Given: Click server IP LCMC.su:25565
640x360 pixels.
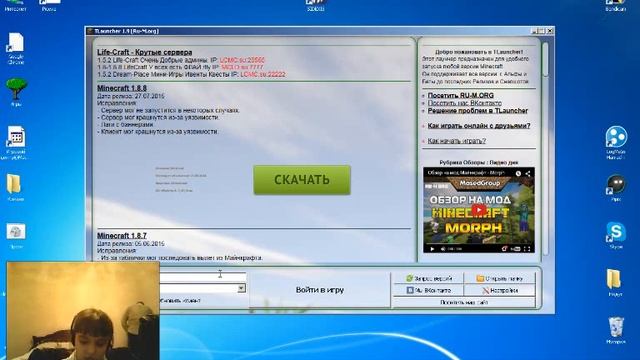Looking at the screenshot, I should click(x=242, y=60).
